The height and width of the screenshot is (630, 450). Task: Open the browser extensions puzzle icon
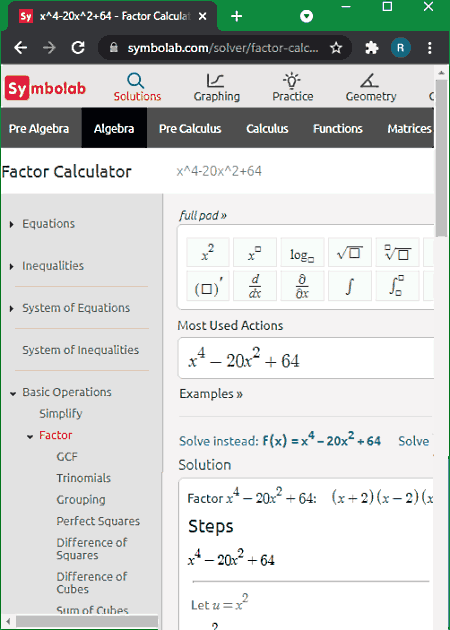(372, 48)
